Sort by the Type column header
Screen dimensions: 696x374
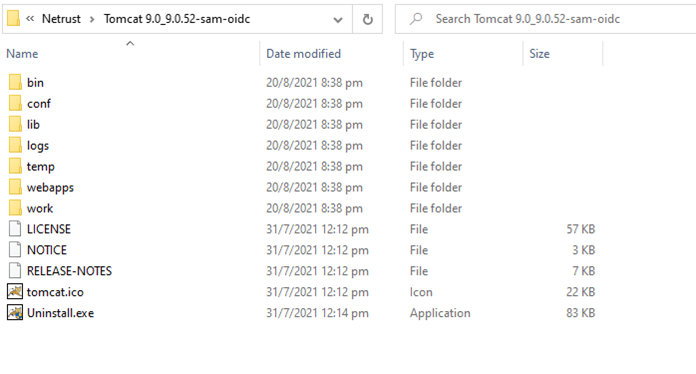coord(422,54)
